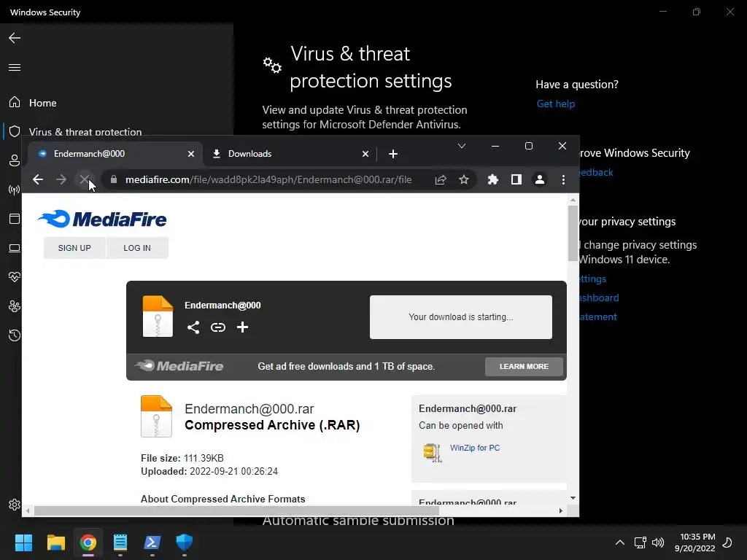Screen dimensions: 747x560
Task: Close the Downloads tab
Action: tap(365, 154)
